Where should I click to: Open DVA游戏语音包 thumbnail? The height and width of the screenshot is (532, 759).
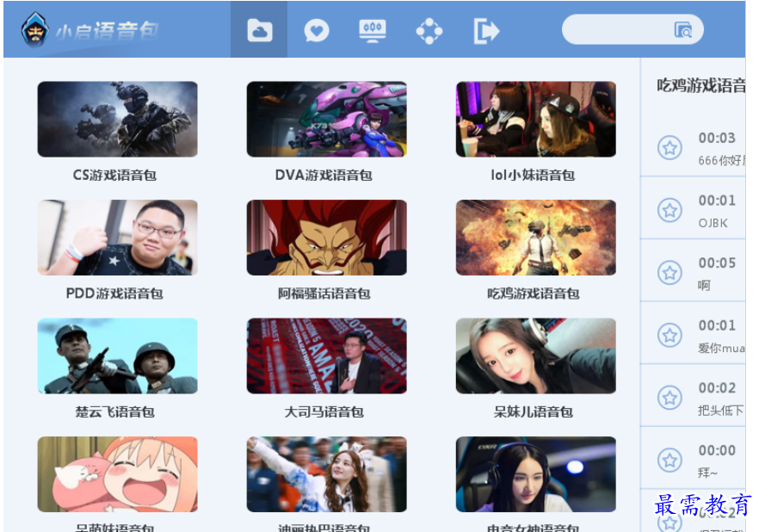tap(327, 119)
